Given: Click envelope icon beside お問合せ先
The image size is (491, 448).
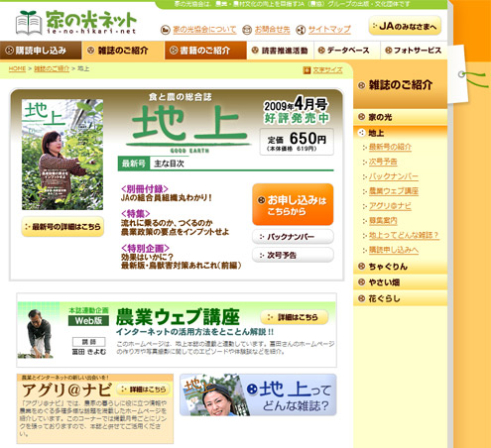Looking at the screenshot, I should tap(247, 30).
